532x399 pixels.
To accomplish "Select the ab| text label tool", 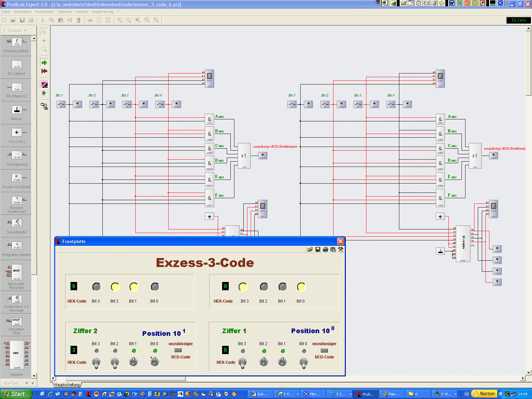I will coord(90,20).
